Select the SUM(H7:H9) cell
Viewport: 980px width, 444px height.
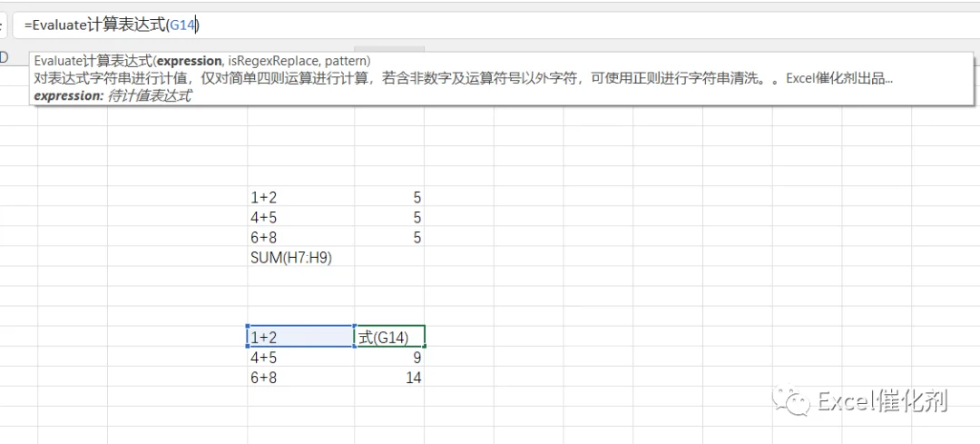point(300,258)
